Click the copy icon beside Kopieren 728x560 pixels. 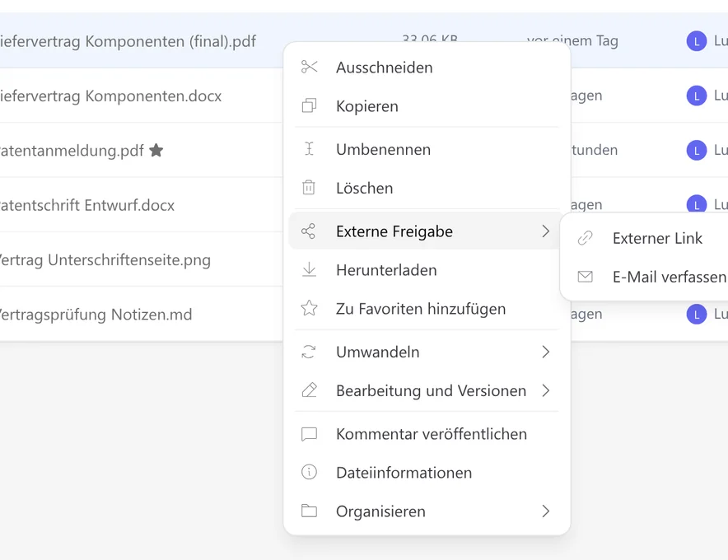point(309,106)
